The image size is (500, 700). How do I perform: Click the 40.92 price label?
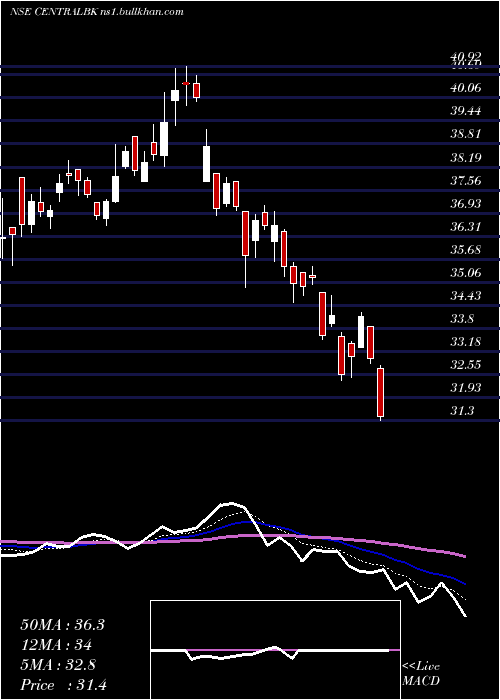pos(466,57)
